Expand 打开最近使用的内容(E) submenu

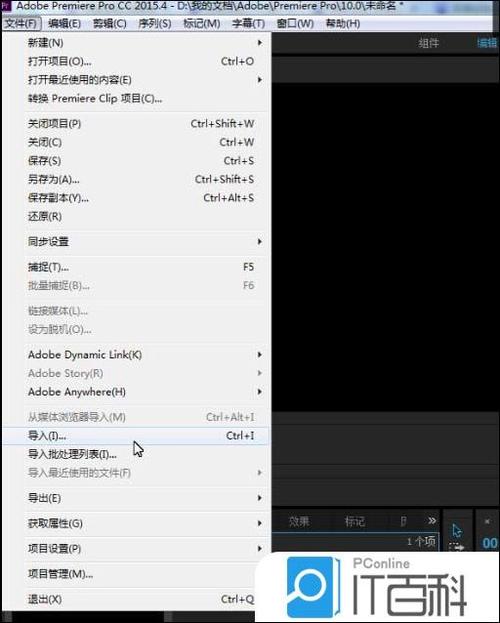tap(136, 80)
